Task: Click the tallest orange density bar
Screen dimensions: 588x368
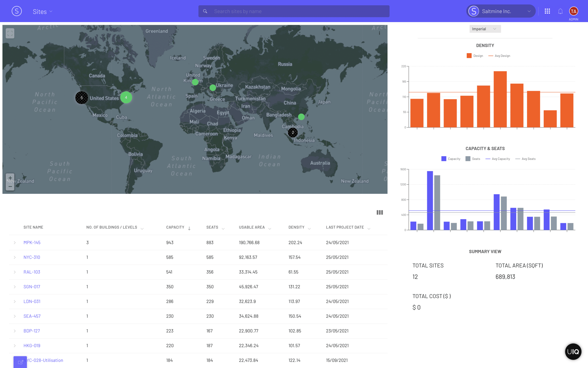Action: point(500,99)
